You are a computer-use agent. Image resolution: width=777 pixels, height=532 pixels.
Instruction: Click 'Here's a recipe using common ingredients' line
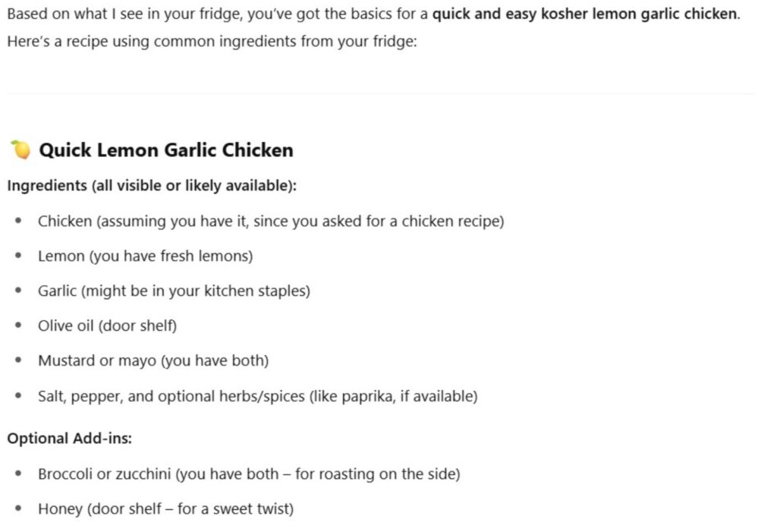coord(212,42)
